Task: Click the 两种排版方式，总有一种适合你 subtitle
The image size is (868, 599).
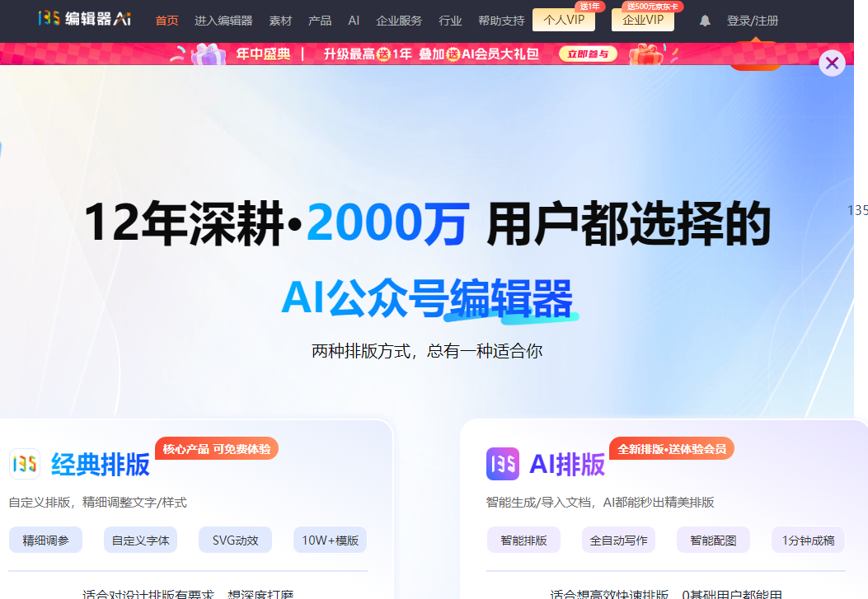Action: (x=427, y=351)
